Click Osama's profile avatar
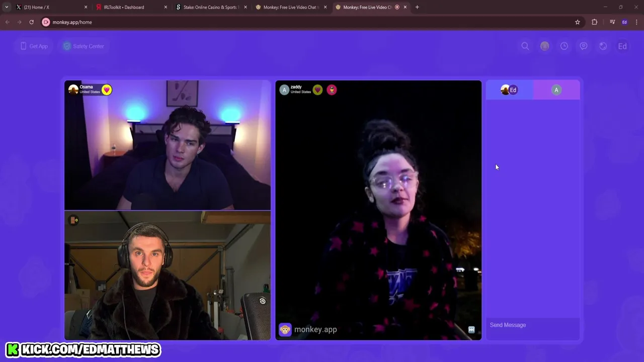This screenshot has width=644, height=362. click(x=73, y=90)
